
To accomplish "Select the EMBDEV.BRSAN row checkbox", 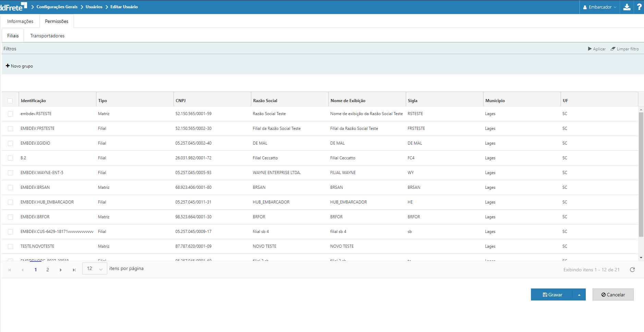I will tap(10, 187).
